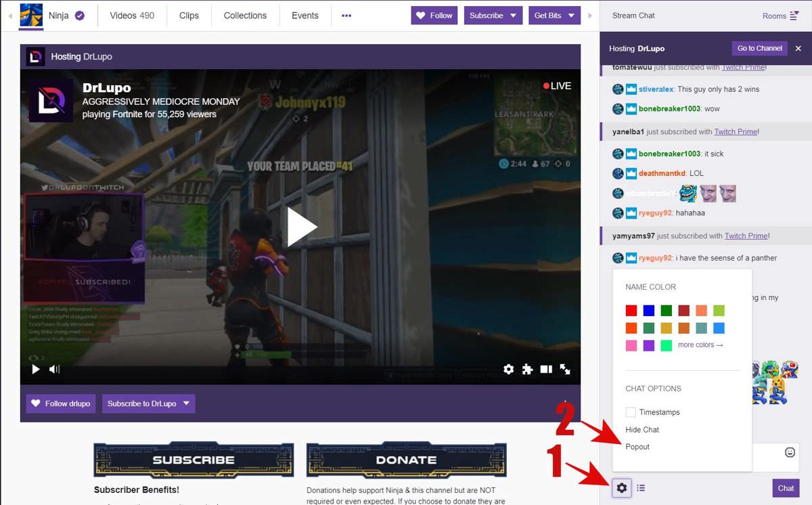The width and height of the screenshot is (812, 505).
Task: Click the verified badge next to Ninja
Action: click(80, 16)
